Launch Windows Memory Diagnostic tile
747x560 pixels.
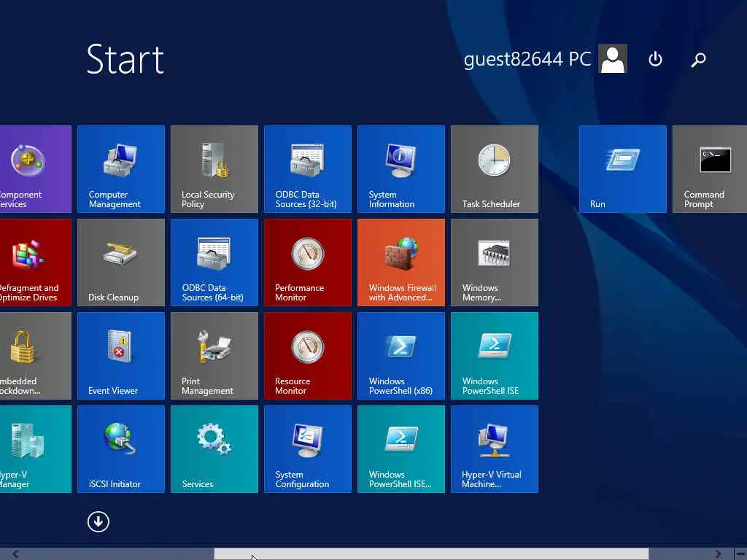(x=495, y=262)
